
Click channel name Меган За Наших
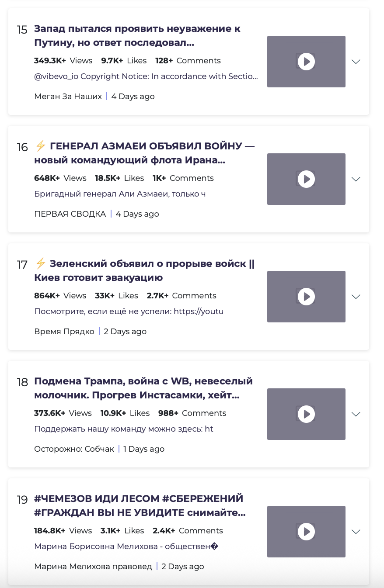click(x=68, y=97)
